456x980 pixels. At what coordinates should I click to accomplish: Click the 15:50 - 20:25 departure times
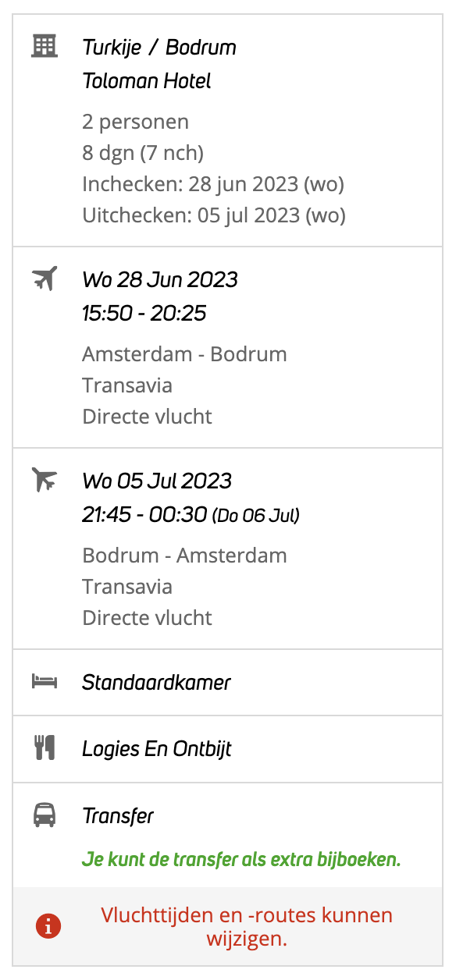coord(144,313)
